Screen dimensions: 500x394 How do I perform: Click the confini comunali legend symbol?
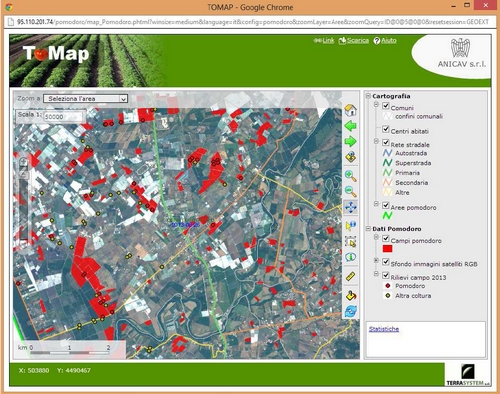pyautogui.click(x=387, y=116)
